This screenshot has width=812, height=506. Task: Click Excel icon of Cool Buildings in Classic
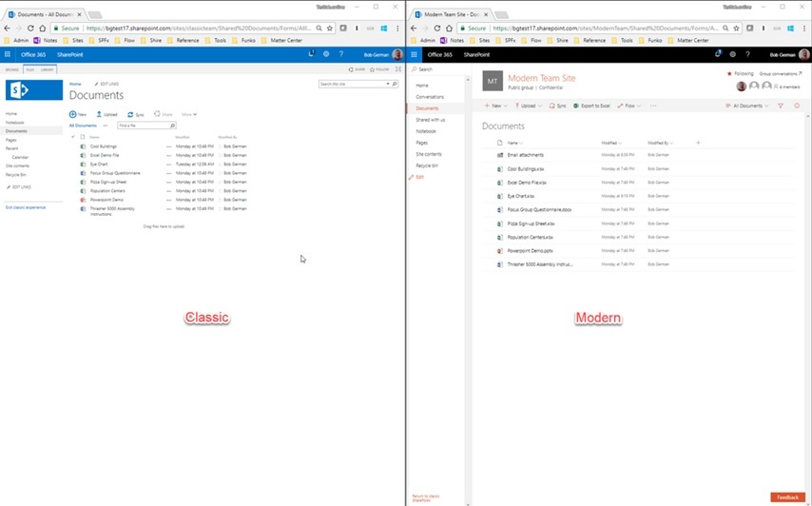point(83,146)
